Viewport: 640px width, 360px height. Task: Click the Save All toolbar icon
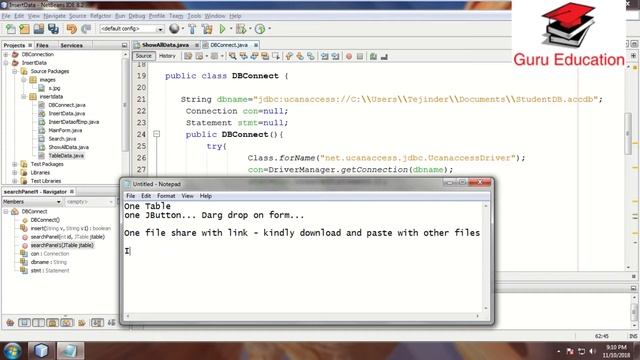point(53,29)
